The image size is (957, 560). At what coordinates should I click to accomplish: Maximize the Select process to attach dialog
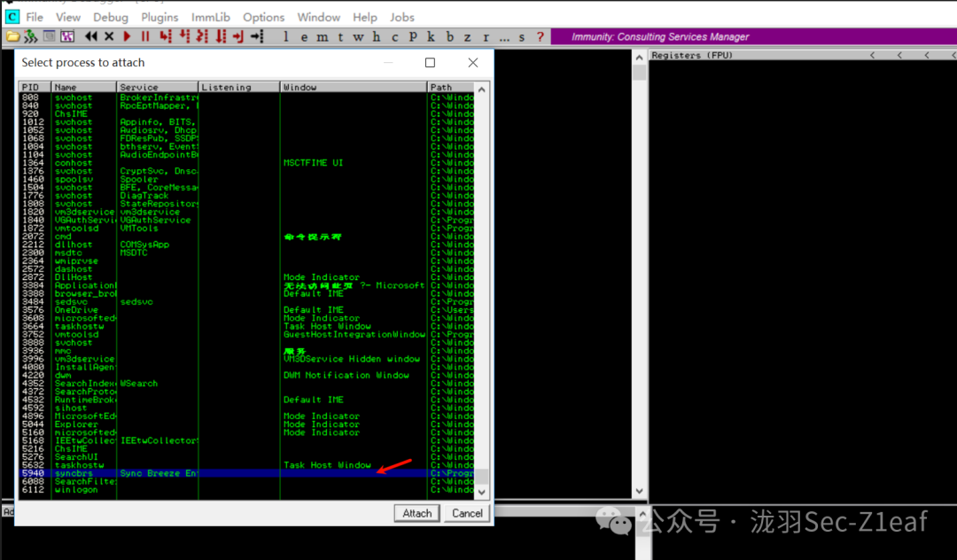pos(431,62)
